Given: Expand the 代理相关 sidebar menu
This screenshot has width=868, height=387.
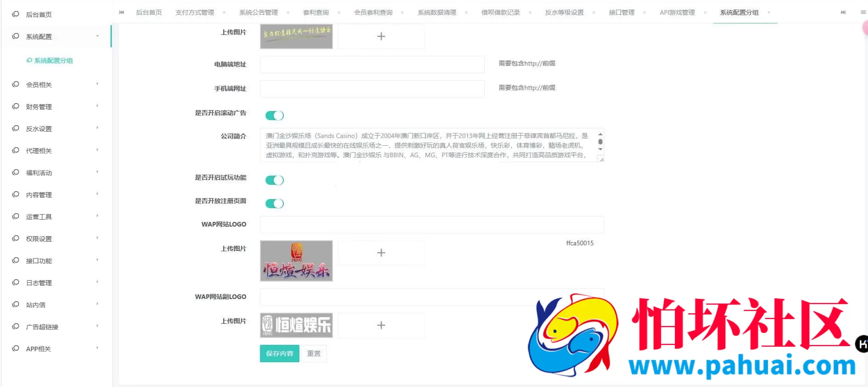Looking at the screenshot, I should (97, 150).
